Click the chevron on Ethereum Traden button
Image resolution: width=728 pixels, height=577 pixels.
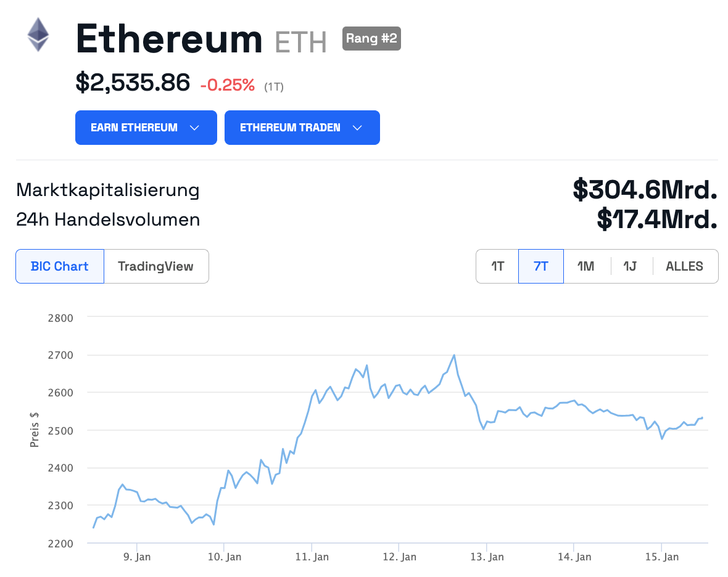(357, 128)
